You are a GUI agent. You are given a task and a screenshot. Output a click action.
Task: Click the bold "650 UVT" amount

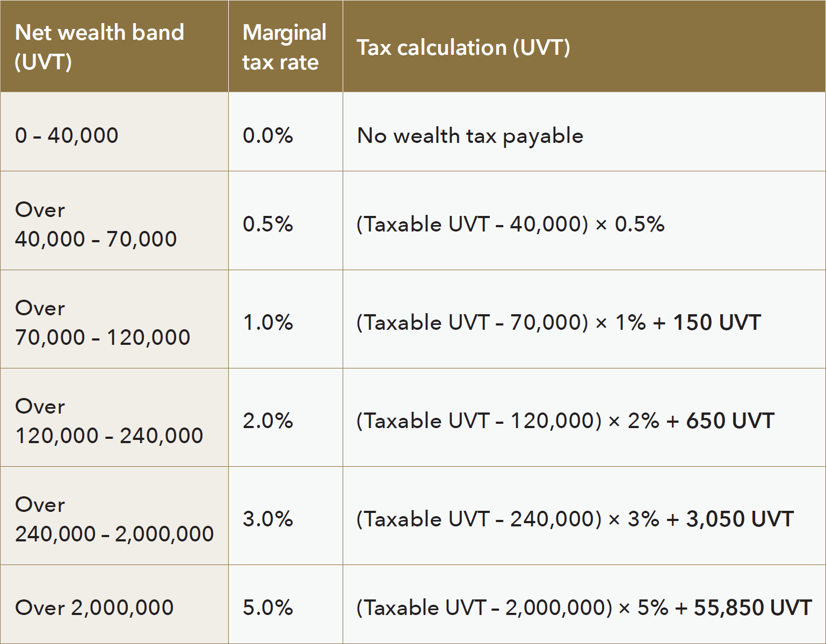pyautogui.click(x=730, y=421)
